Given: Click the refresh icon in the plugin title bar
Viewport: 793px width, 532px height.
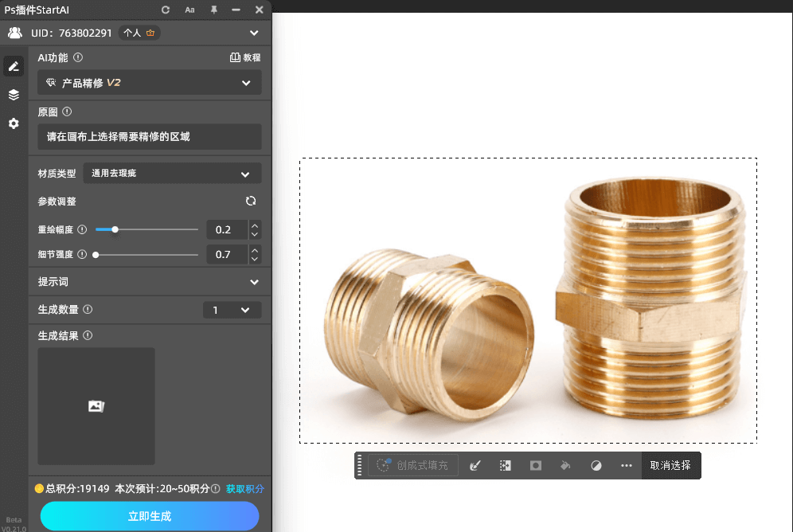Looking at the screenshot, I should 166,10.
